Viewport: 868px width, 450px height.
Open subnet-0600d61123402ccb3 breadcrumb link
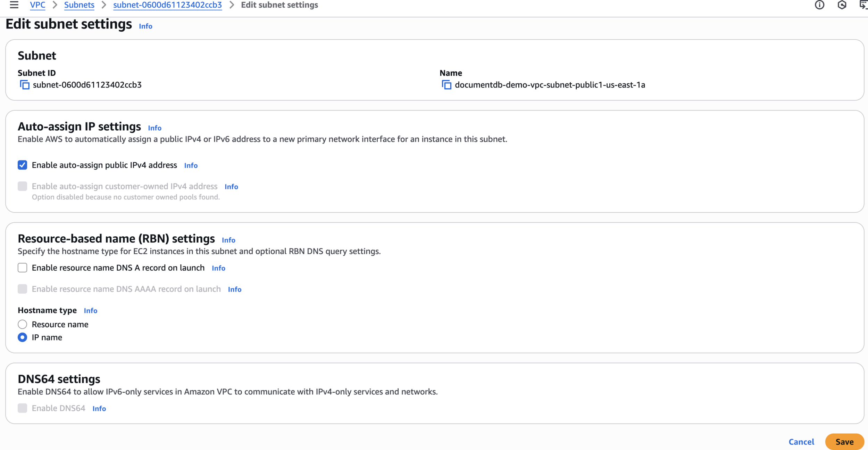point(167,5)
